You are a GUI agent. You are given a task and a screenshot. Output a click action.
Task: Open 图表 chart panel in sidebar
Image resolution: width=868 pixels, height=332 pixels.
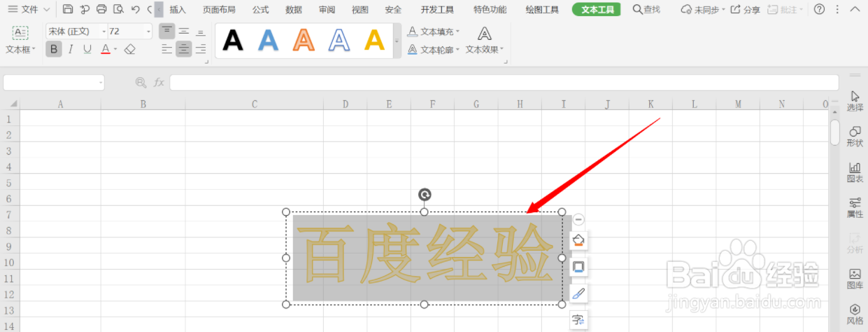tap(855, 172)
